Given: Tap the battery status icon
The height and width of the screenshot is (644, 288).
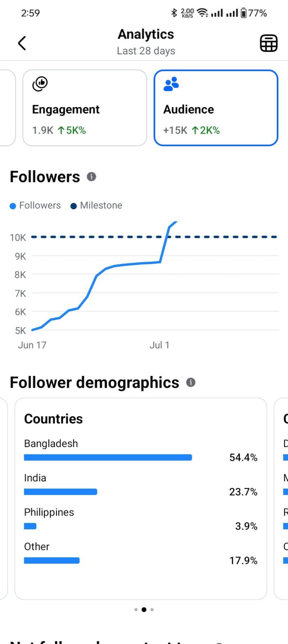Looking at the screenshot, I should (244, 13).
